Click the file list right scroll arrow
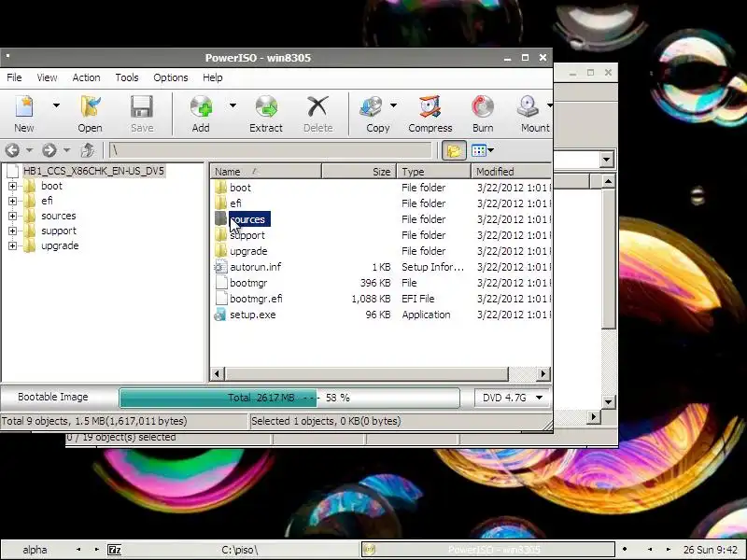 tap(543, 374)
